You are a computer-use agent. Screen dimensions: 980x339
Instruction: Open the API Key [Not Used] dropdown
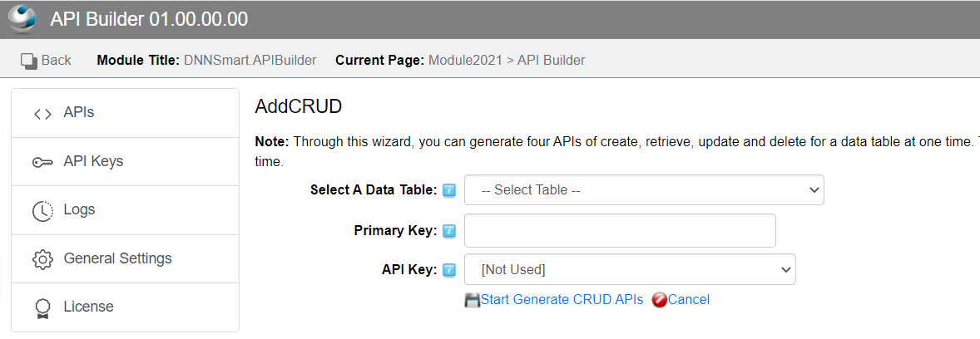[630, 269]
